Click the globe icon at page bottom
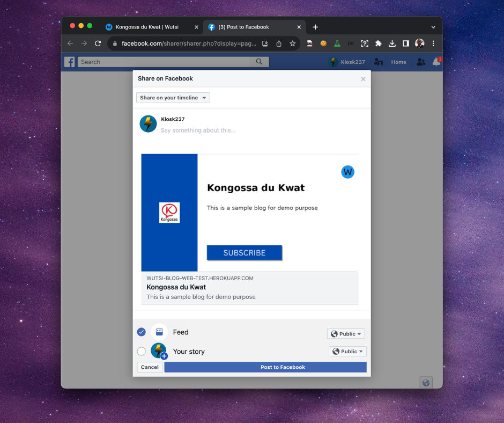 426,383
